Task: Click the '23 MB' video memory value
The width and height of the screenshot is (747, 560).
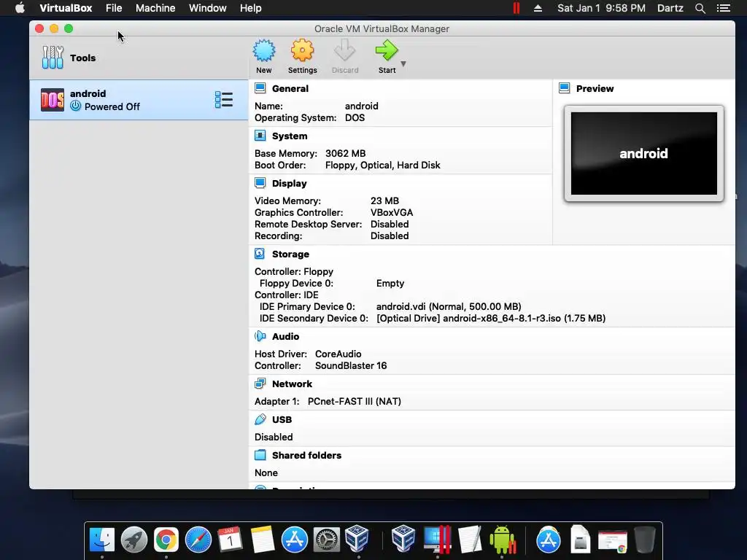Action: pyautogui.click(x=384, y=201)
